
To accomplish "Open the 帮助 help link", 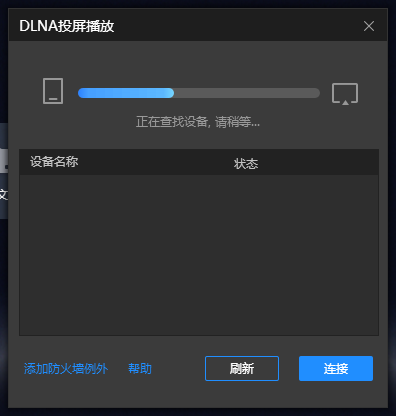I will click(x=140, y=369).
